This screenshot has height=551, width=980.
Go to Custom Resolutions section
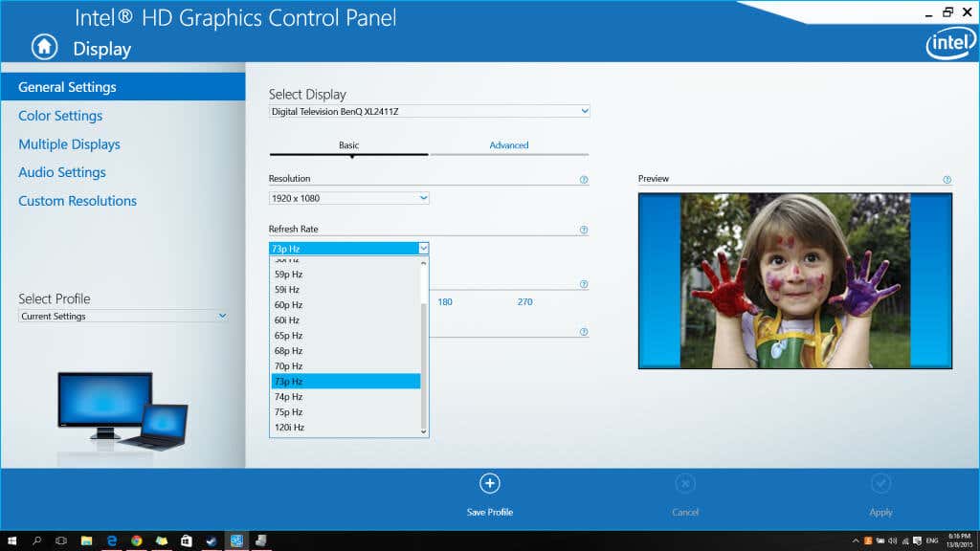[78, 201]
